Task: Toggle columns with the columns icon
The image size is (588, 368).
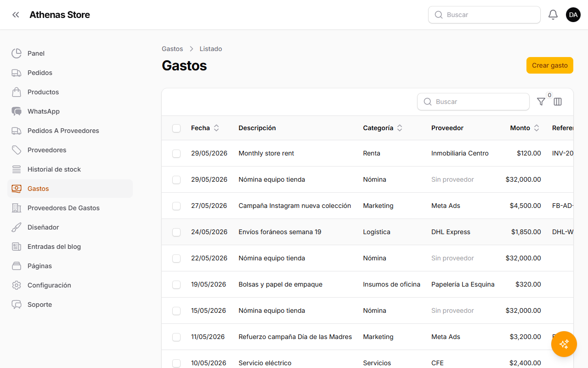Action: click(558, 102)
